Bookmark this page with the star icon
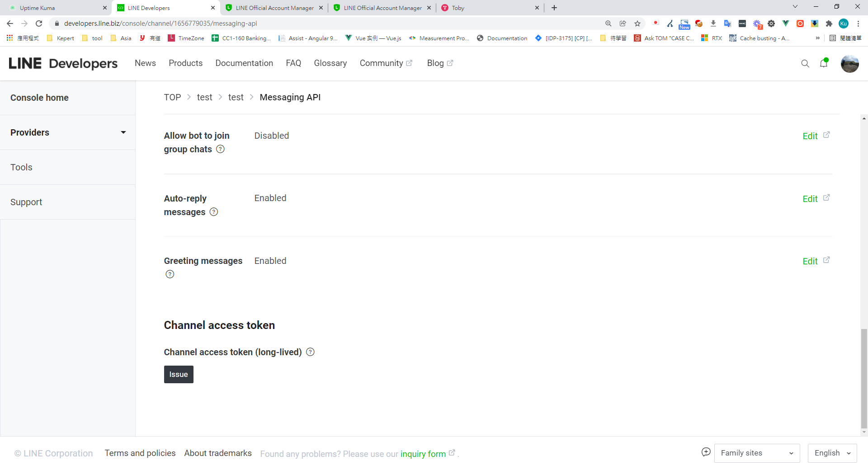Viewport: 868px width, 470px height. (x=637, y=23)
